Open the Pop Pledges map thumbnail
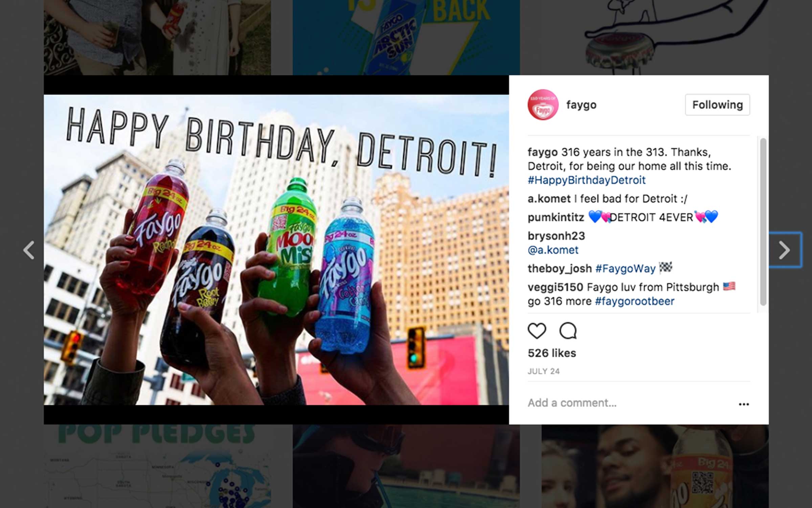Image resolution: width=812 pixels, height=508 pixels. pos(157,466)
